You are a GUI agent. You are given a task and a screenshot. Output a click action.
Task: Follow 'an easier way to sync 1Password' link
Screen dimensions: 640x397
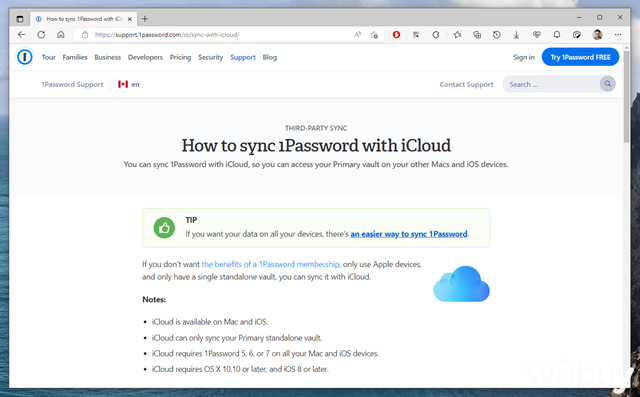point(409,234)
